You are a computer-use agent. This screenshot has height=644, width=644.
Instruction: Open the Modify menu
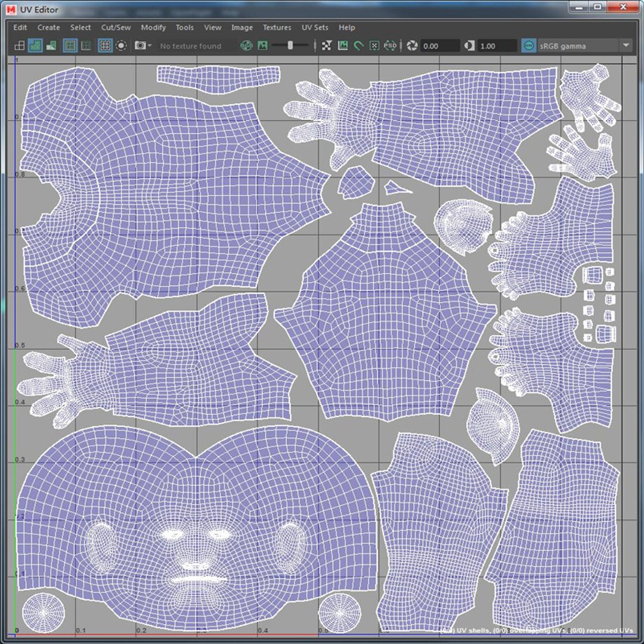(x=154, y=27)
